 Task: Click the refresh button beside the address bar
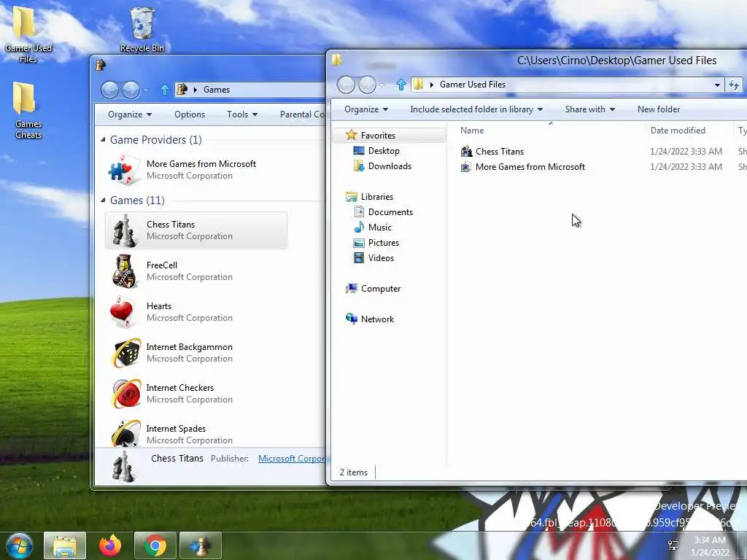734,85
